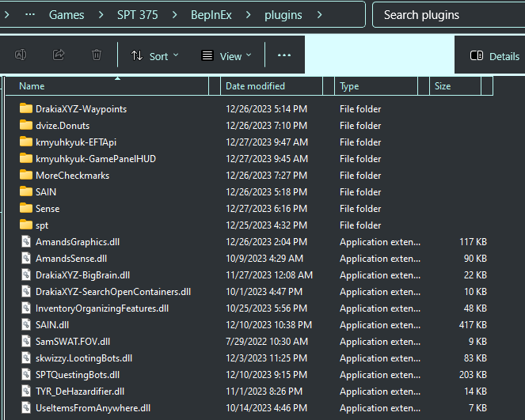Select the MoreCheckmarks folder icon
Image resolution: width=525 pixels, height=420 pixels.
pyautogui.click(x=26, y=176)
